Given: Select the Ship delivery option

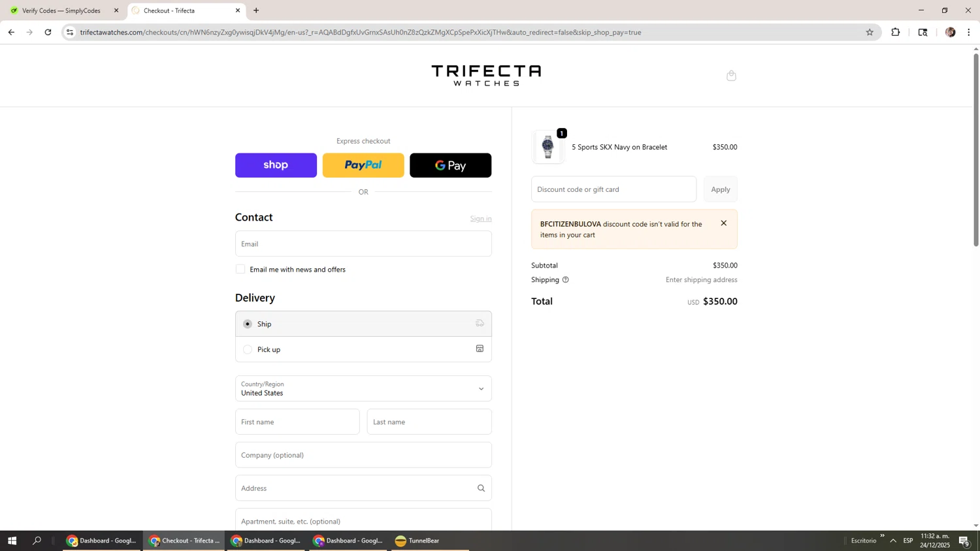Looking at the screenshot, I should 248,324.
